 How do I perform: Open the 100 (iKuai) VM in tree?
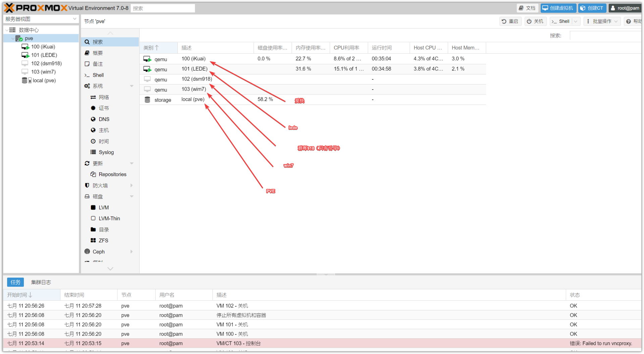(x=43, y=47)
